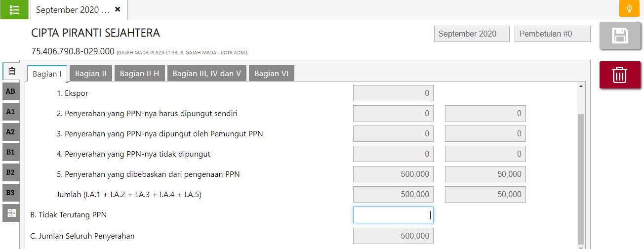Open the B2 attachment in sidebar
The image size is (644, 249).
[10, 172]
